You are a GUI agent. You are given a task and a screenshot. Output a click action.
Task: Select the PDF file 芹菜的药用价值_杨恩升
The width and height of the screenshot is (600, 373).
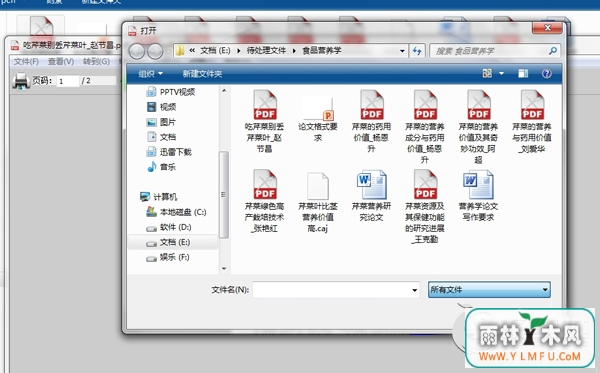click(x=372, y=121)
